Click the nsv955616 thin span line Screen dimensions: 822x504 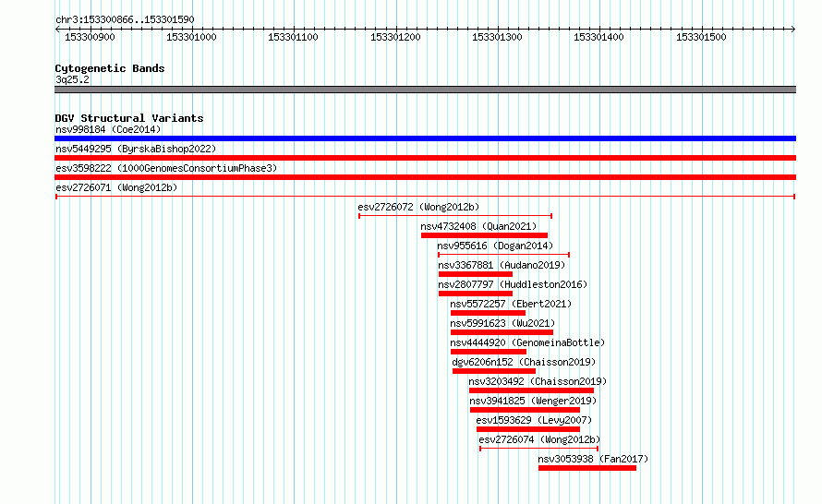coord(503,255)
